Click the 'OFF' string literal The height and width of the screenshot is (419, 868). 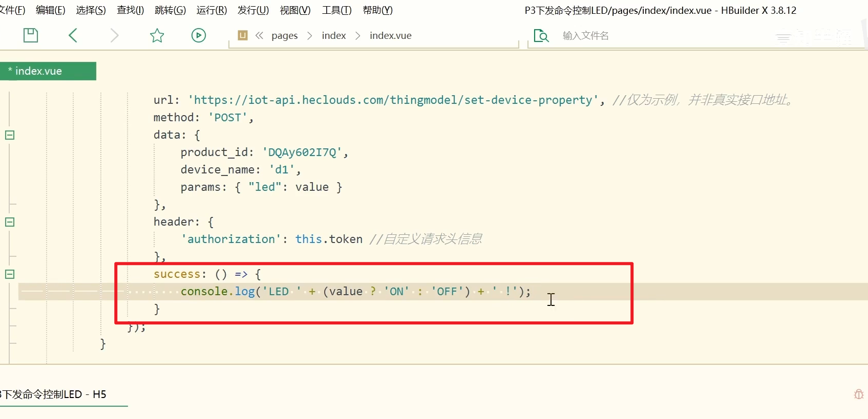(447, 292)
